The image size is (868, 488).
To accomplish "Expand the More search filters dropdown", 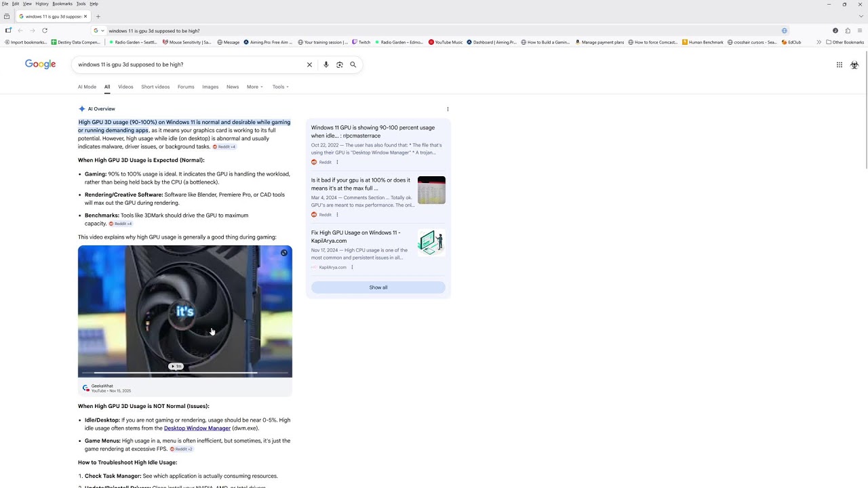I will pos(255,87).
